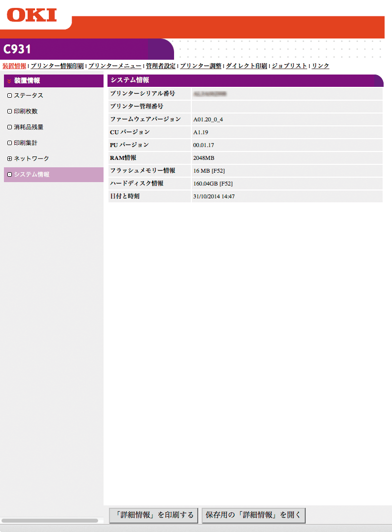Click hard disk value 160.04GB [F52]
The height and width of the screenshot is (532, 392).
213,184
